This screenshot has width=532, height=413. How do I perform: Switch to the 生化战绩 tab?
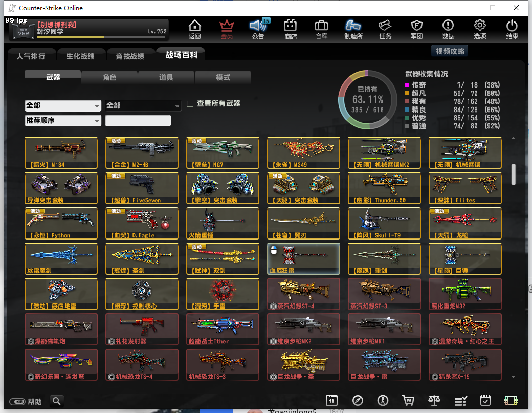[80, 56]
